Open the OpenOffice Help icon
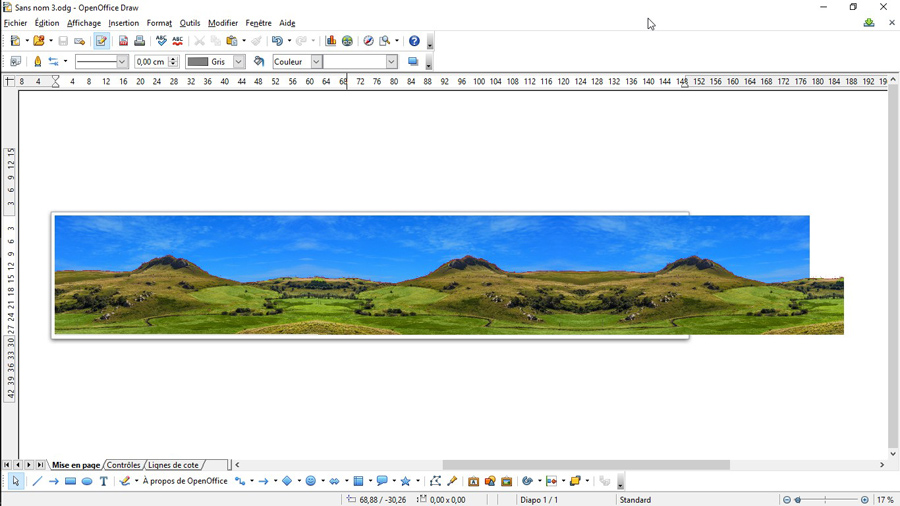 (414, 41)
